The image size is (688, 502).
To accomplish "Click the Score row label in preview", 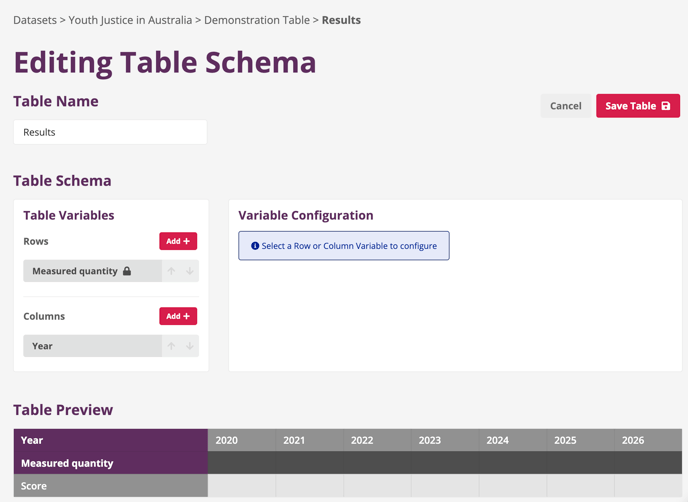I will [x=111, y=486].
